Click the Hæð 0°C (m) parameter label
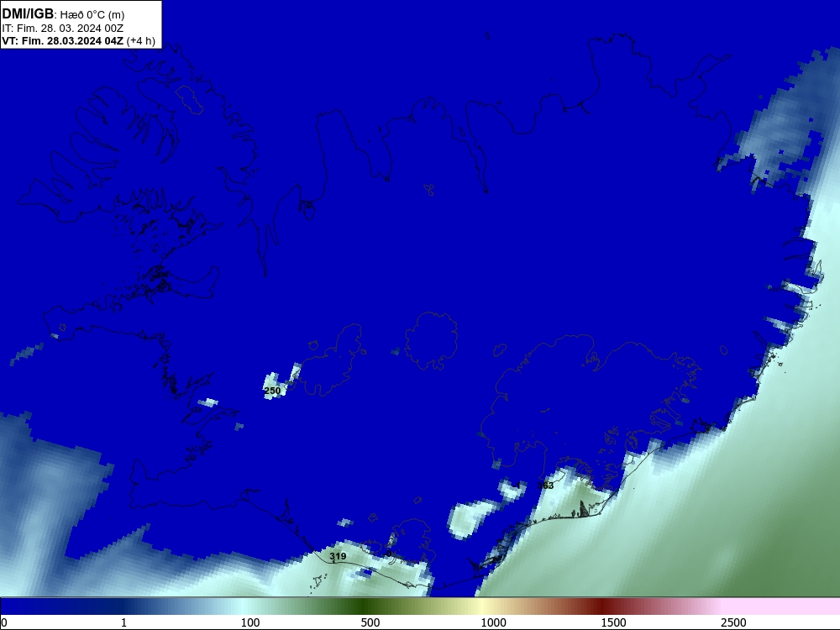 pos(92,15)
